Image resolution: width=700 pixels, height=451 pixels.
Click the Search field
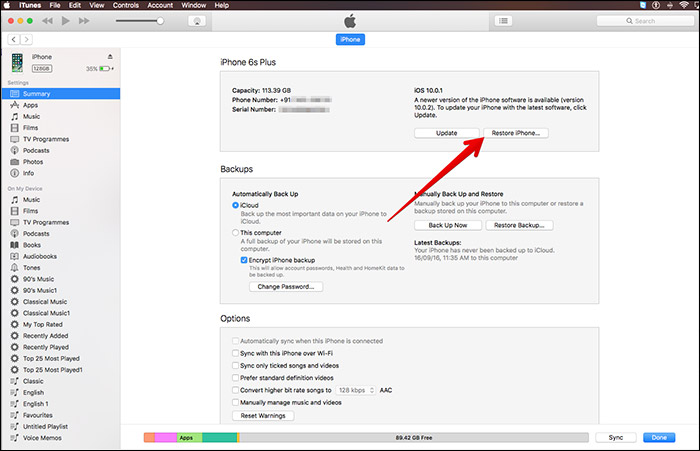point(645,21)
